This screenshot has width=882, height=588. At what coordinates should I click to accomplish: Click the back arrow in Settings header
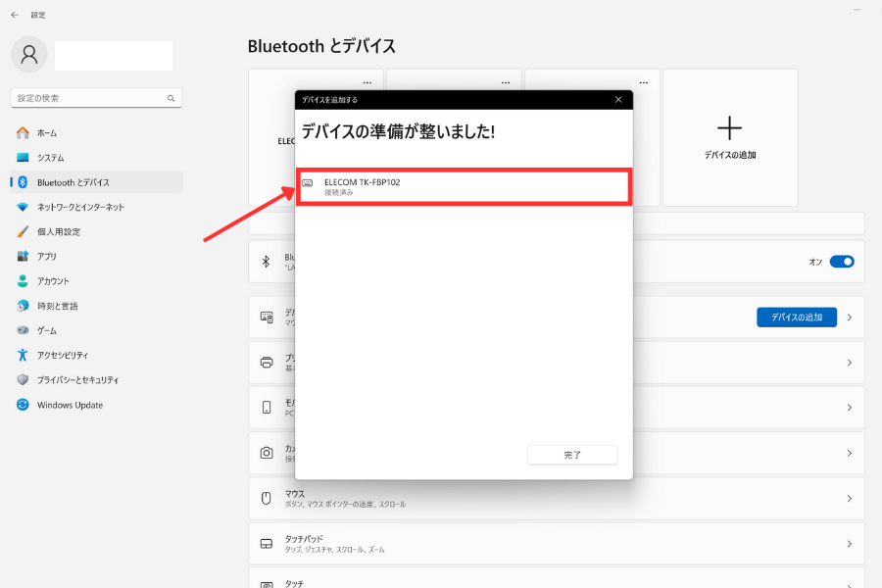(x=15, y=16)
